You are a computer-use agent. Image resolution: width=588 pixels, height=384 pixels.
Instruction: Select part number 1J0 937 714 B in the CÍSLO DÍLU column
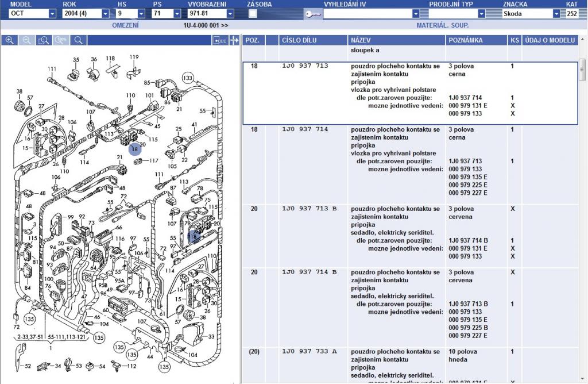[310, 272]
